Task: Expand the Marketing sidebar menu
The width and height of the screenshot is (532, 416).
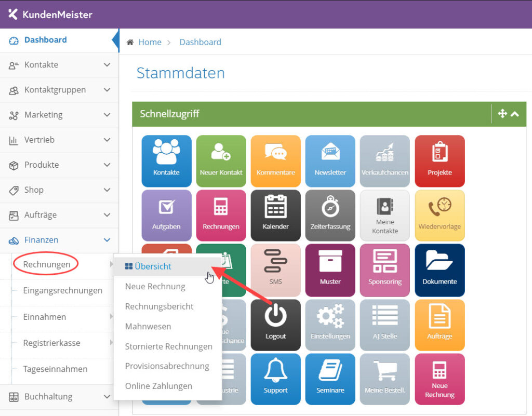Action: click(x=59, y=115)
